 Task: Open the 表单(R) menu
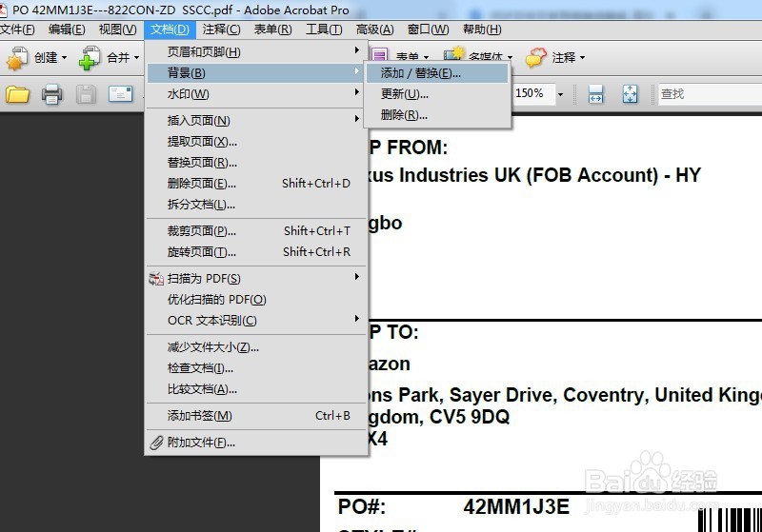coord(273,30)
